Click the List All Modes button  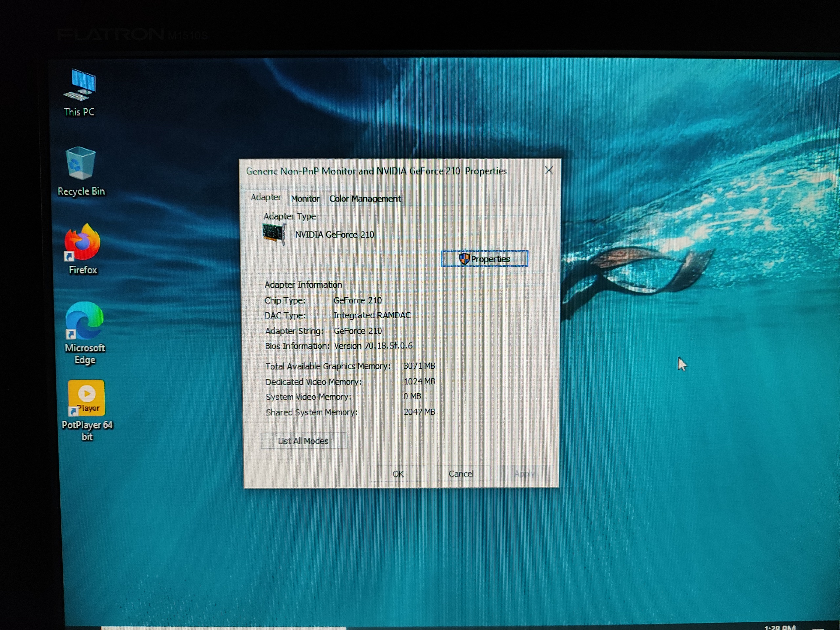pos(304,440)
